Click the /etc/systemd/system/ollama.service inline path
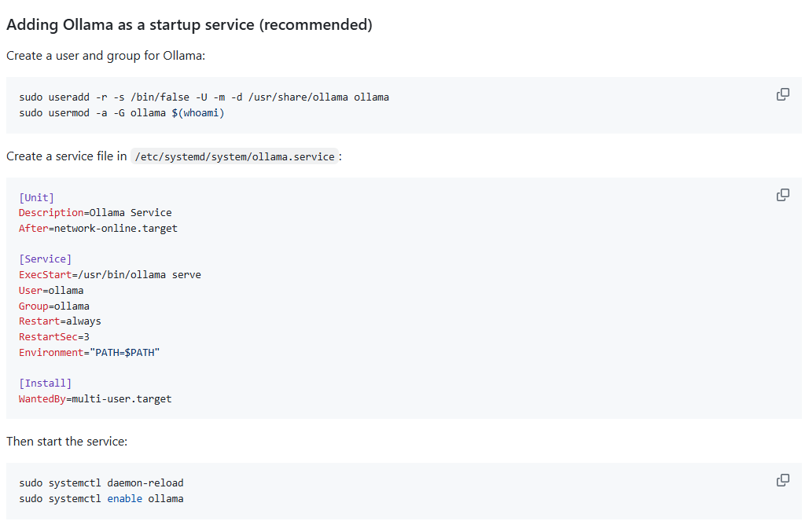Viewport: 809px width, 532px height. [x=234, y=156]
